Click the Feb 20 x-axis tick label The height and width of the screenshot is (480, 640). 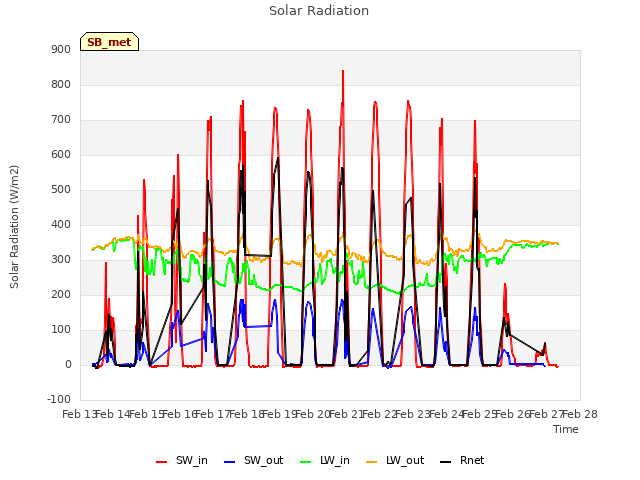pos(313,414)
